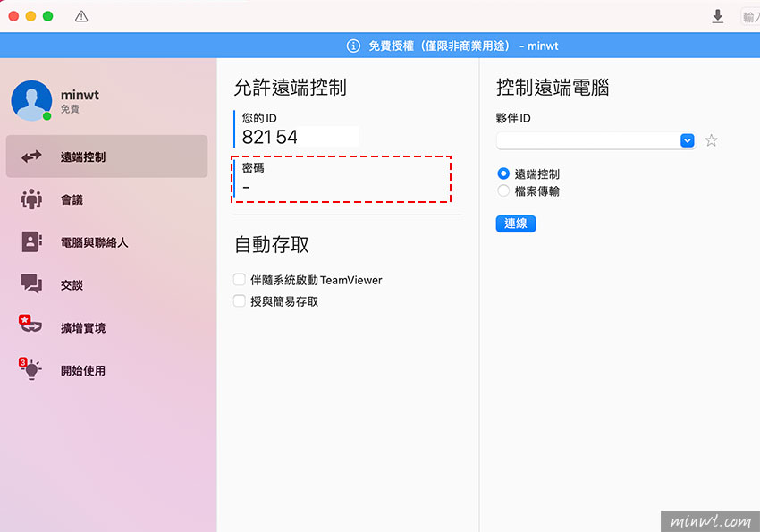
Task: Click the download arrow icon at top right
Action: coord(718,16)
